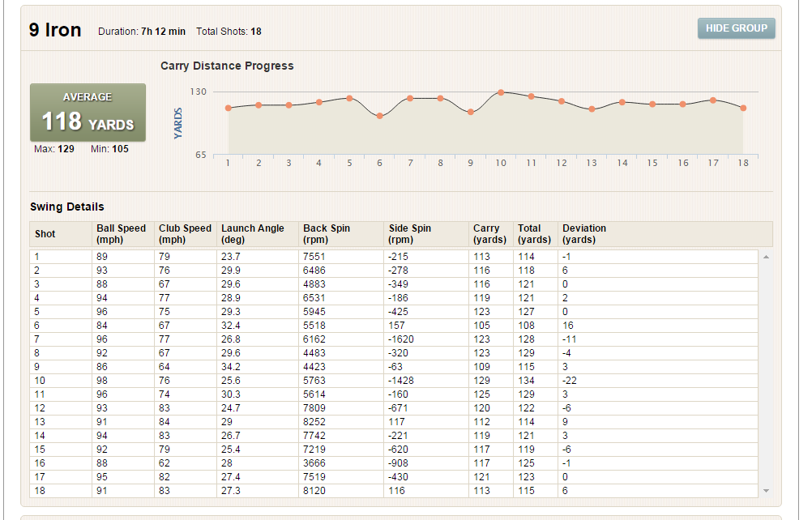Click the shot 1 data point on the chart
The height and width of the screenshot is (520, 812).
click(x=229, y=108)
